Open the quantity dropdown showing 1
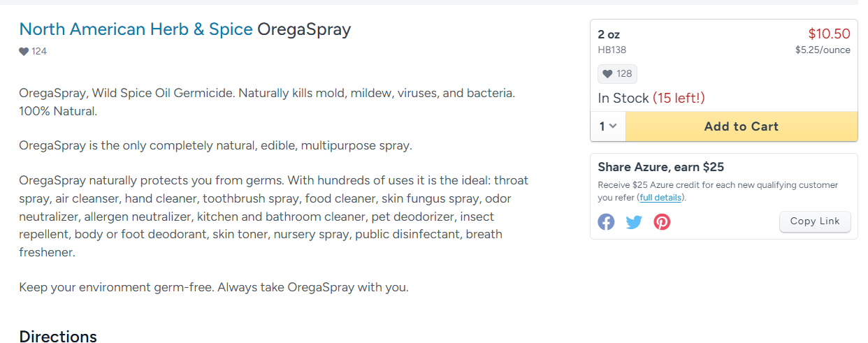 click(x=608, y=126)
